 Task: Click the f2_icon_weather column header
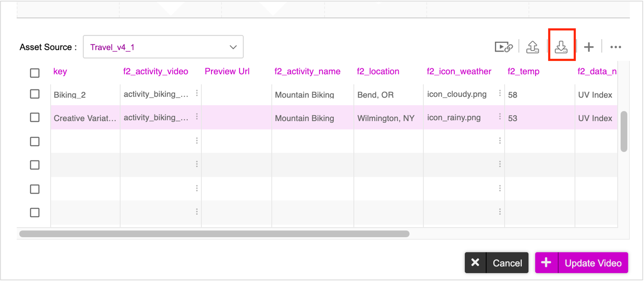[x=459, y=71]
